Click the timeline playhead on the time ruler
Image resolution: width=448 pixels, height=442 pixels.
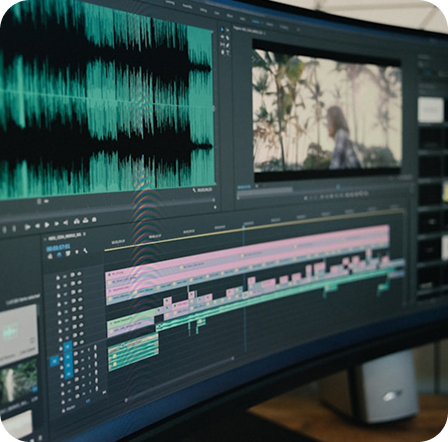pos(243,227)
